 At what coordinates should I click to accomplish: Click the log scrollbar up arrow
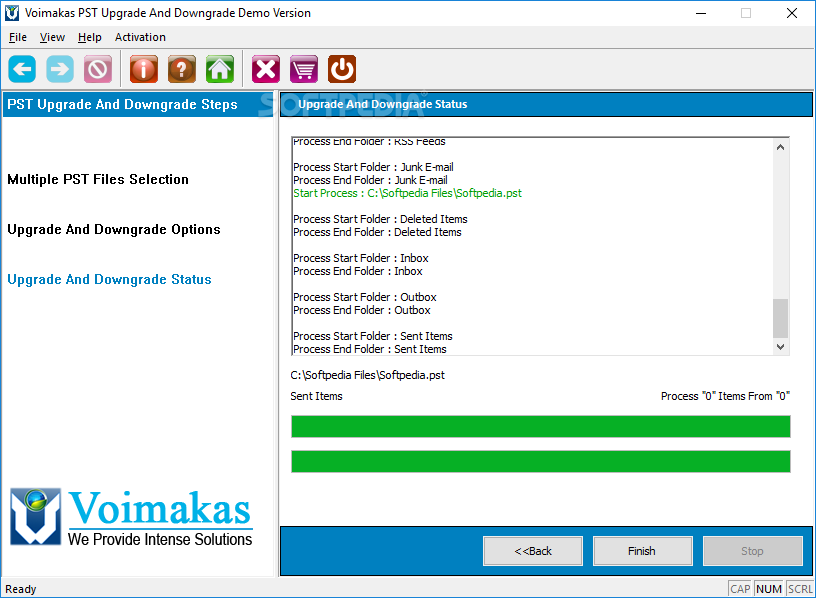click(780, 147)
